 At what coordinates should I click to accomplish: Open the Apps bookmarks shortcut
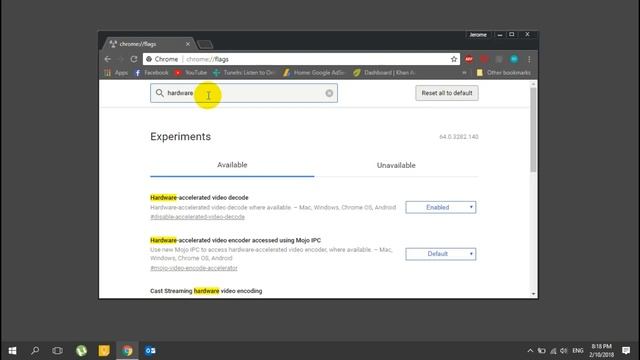tap(116, 73)
